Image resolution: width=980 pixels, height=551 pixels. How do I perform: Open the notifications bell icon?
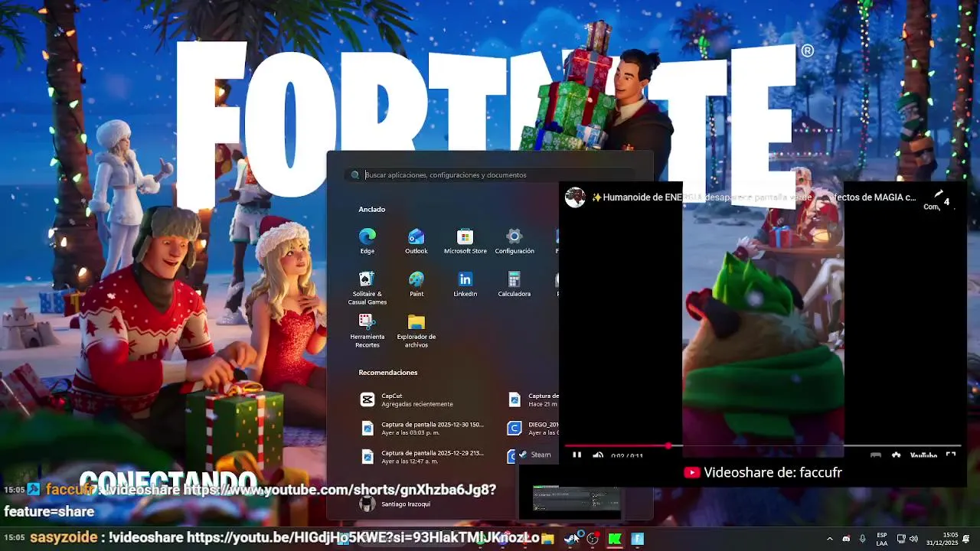(967, 539)
